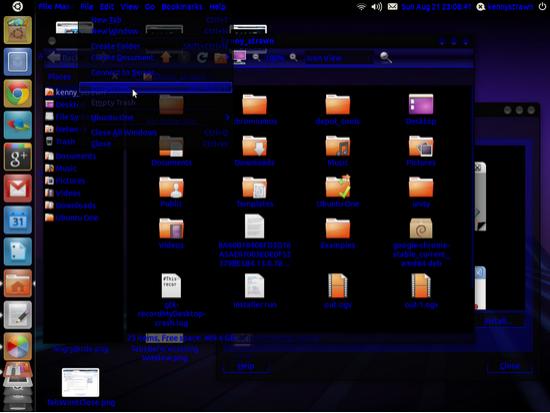550x413 pixels.
Task: Open the sound volume indicator
Action: coord(377,7)
